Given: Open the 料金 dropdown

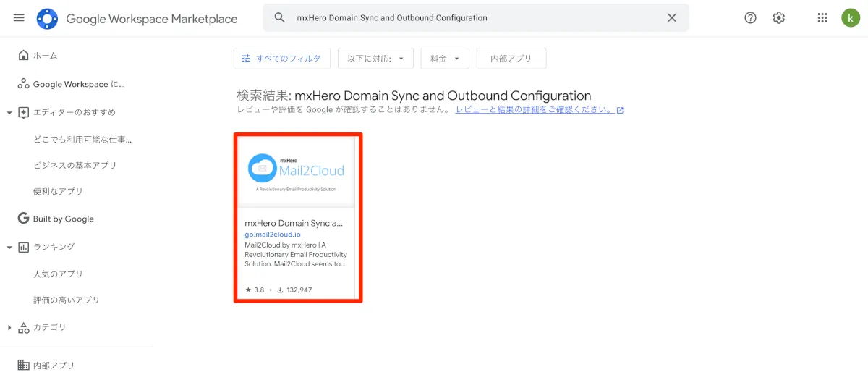Looking at the screenshot, I should 445,59.
